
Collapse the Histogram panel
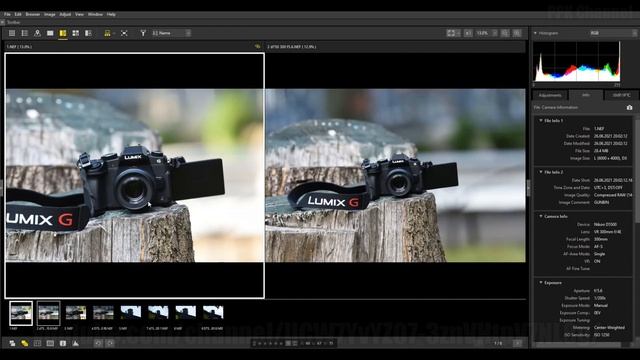pos(535,33)
